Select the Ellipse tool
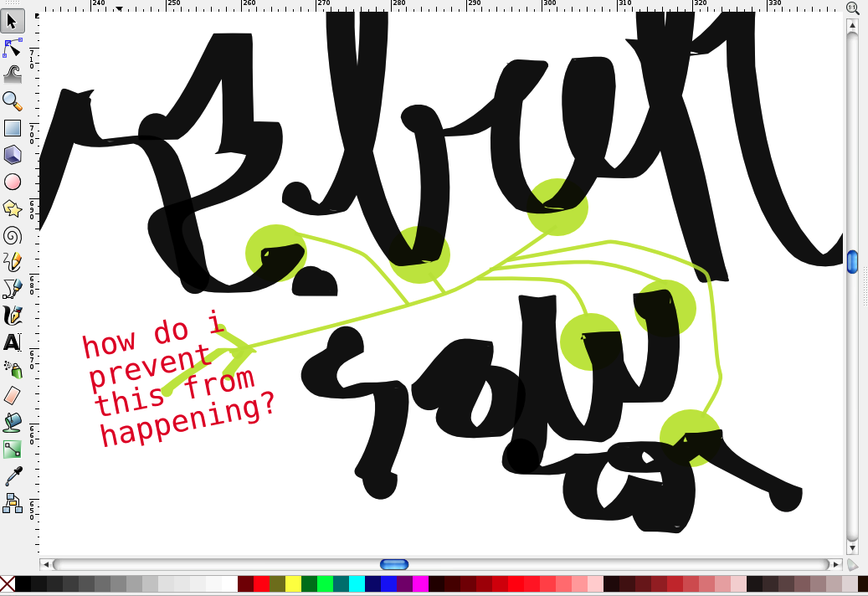This screenshot has height=596, width=868. coord(12,181)
